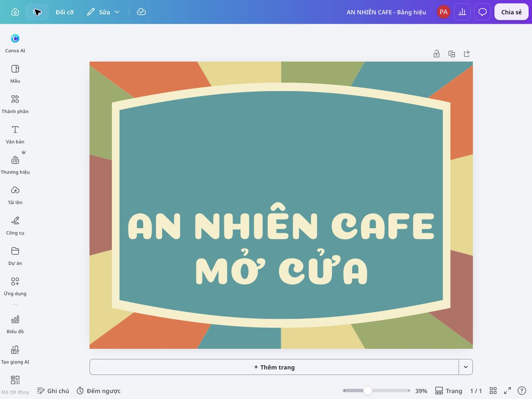
Task: Open the Tải lên uploads panel
Action: tap(15, 195)
